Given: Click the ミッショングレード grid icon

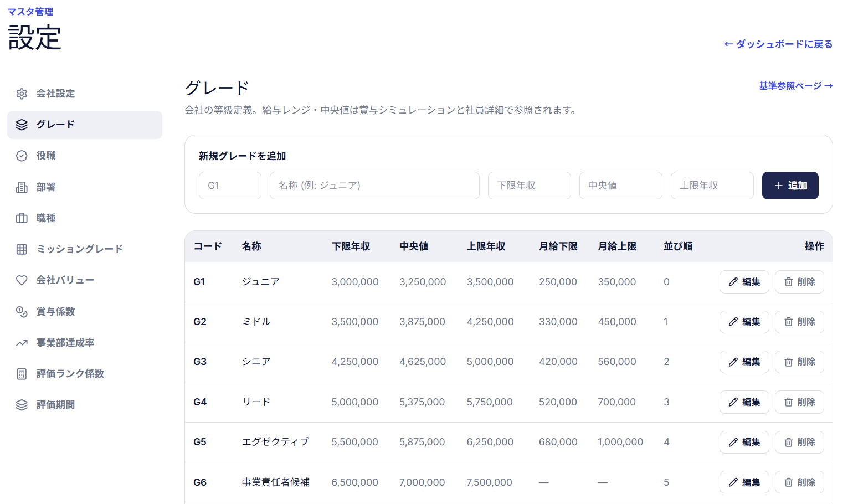Looking at the screenshot, I should [22, 249].
